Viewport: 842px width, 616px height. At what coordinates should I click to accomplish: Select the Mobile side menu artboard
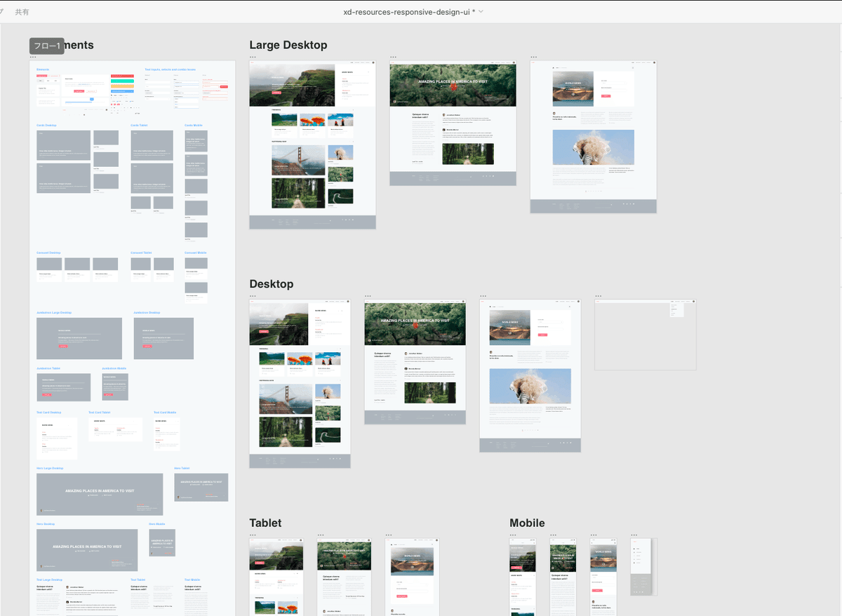643,567
